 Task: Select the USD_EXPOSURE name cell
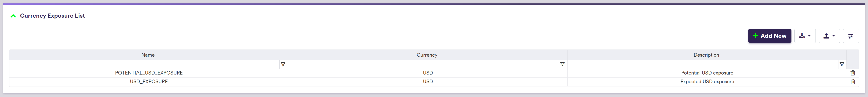pos(149,82)
